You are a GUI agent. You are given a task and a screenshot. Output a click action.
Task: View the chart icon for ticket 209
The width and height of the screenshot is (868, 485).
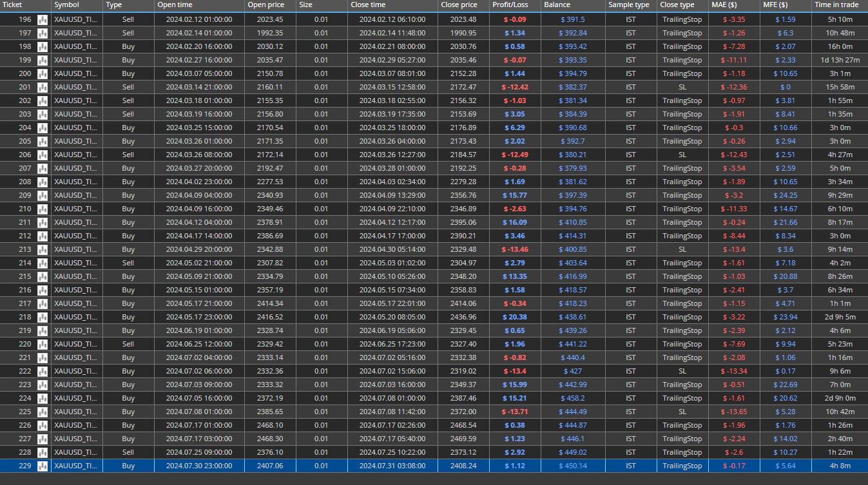pos(43,195)
